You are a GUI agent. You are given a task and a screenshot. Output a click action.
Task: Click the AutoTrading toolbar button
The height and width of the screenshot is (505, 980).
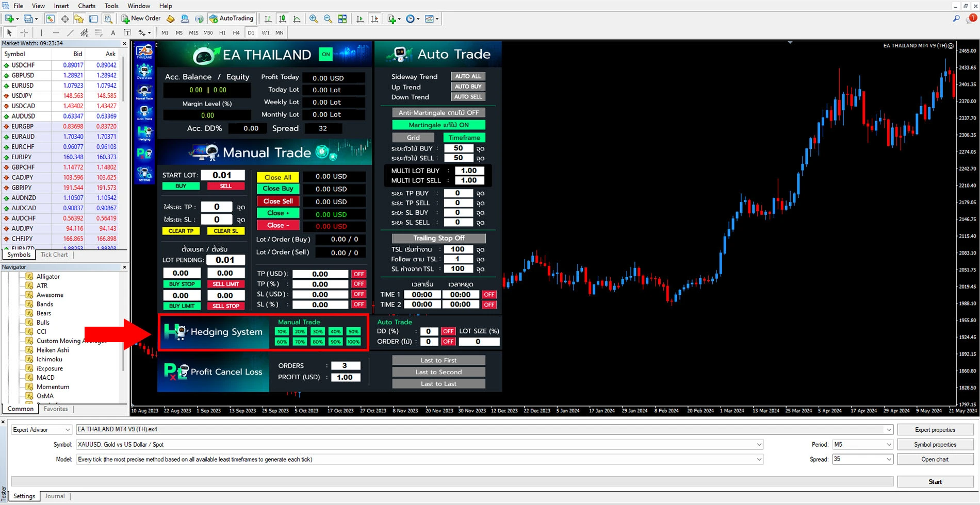coord(232,19)
